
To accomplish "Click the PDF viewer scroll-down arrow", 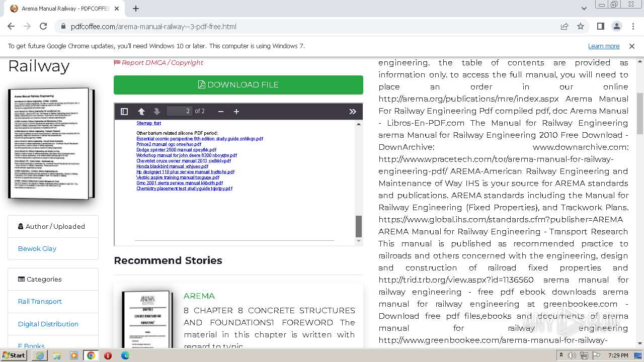I will click(x=359, y=241).
